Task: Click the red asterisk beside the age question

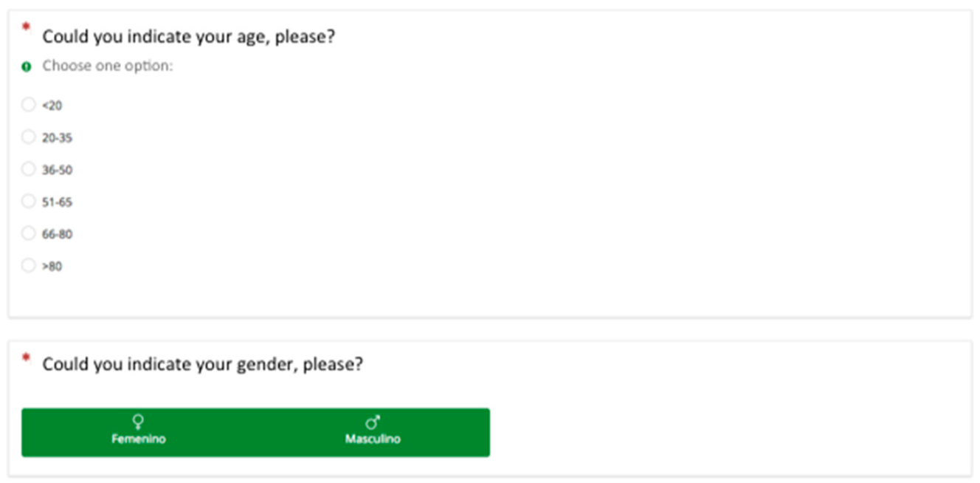Action: coord(27,27)
